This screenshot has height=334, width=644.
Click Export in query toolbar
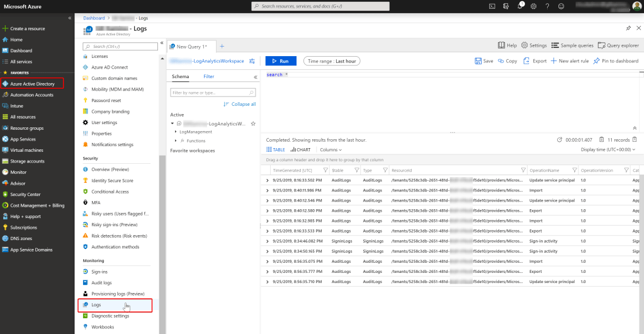[535, 61]
